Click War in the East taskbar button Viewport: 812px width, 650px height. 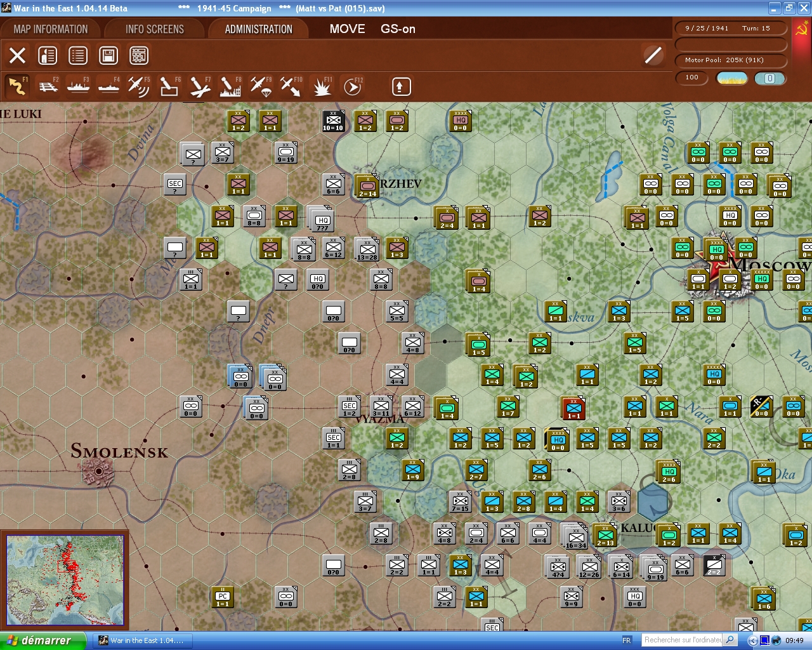(x=143, y=640)
